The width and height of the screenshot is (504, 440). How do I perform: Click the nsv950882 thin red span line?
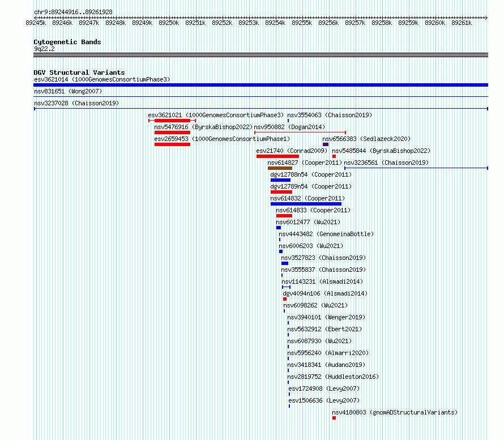(x=300, y=132)
